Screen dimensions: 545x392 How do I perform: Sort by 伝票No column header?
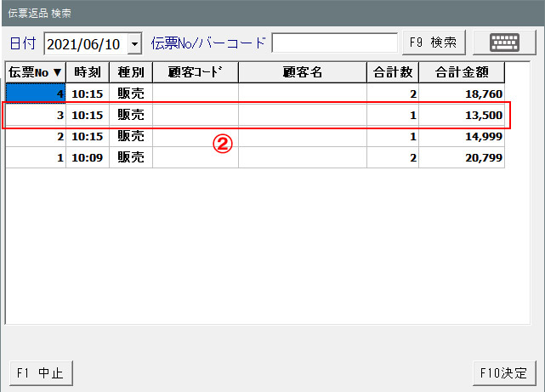35,72
